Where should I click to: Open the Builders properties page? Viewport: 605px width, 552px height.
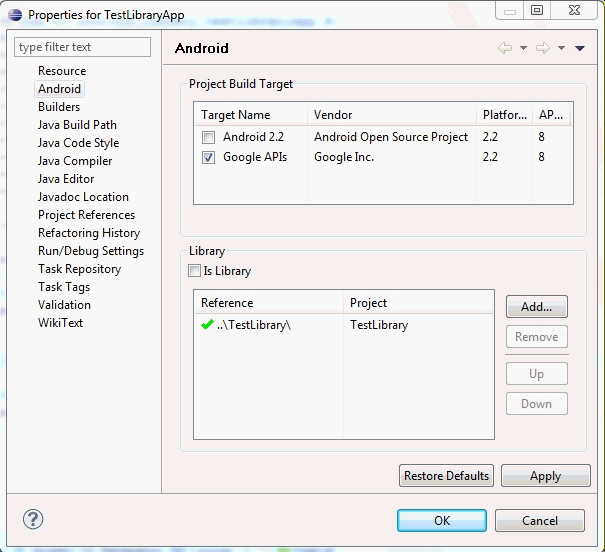pos(59,107)
